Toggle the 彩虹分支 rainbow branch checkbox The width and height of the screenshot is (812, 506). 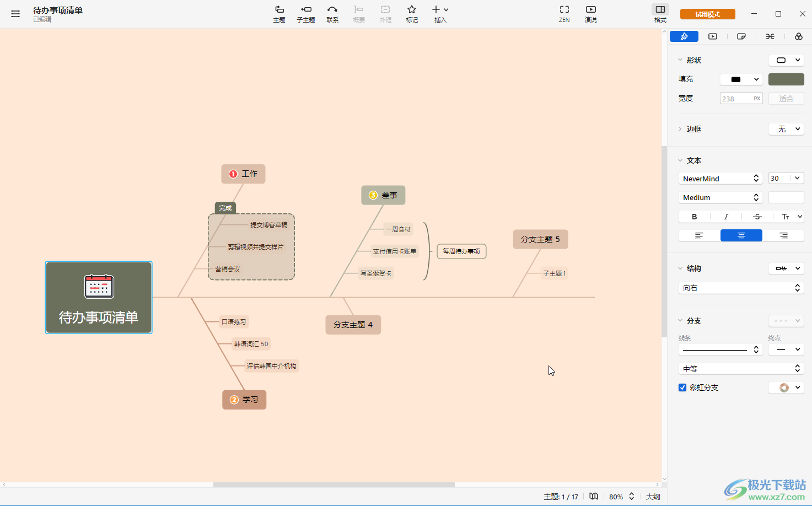click(x=682, y=387)
